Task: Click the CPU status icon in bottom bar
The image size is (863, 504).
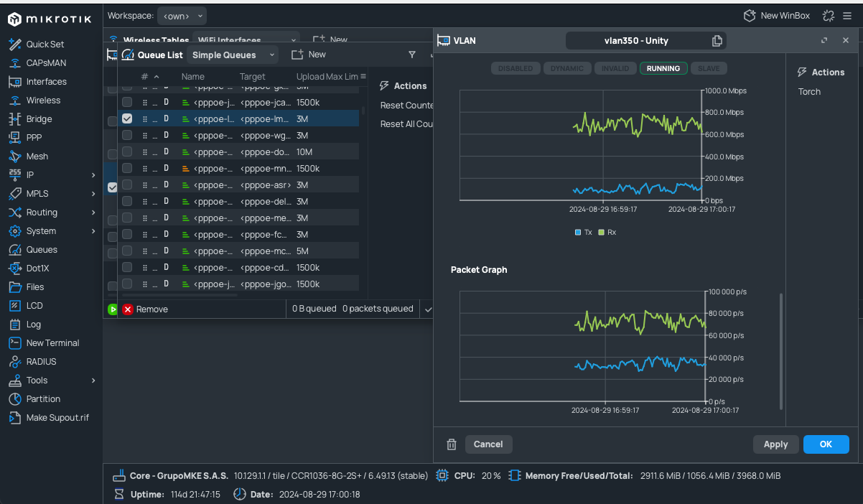Action: point(442,475)
